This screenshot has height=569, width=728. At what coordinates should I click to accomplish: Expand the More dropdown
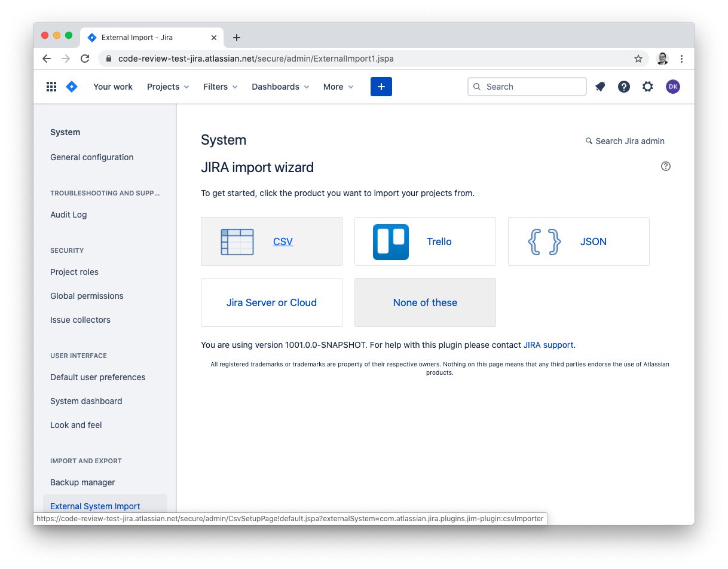pos(338,87)
